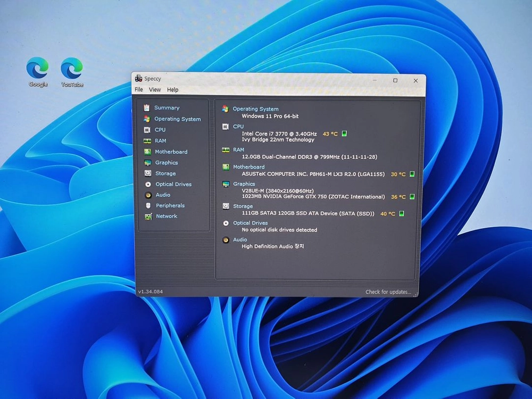Show the Storage sidebar section

[x=165, y=173]
